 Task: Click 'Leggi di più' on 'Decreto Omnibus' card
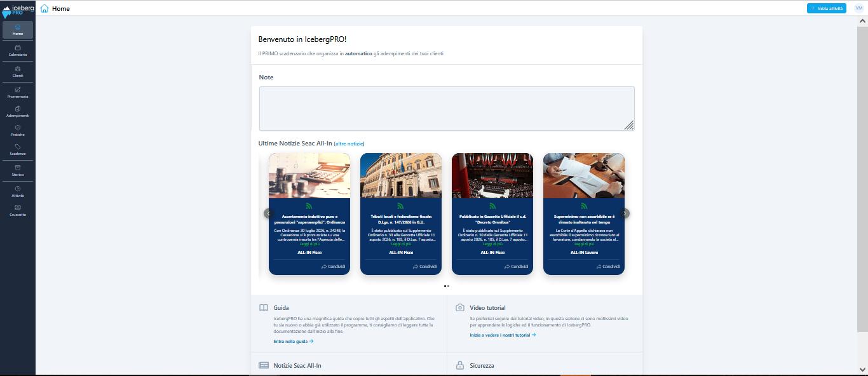492,244
